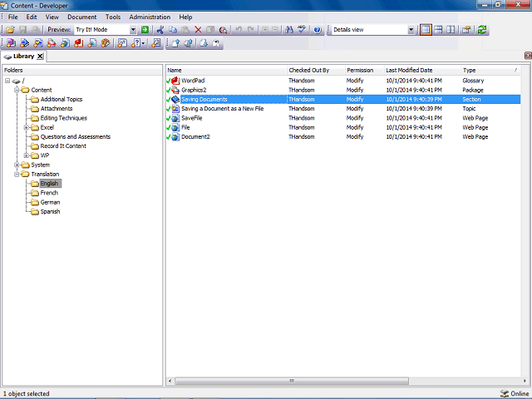Open the Document menu
The image size is (532, 399).
81,17
